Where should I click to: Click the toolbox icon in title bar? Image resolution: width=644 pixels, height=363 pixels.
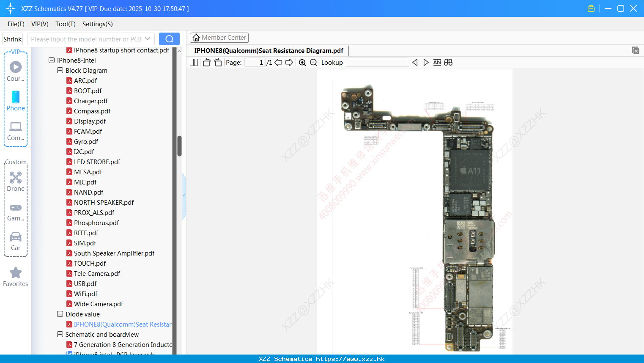(591, 8)
